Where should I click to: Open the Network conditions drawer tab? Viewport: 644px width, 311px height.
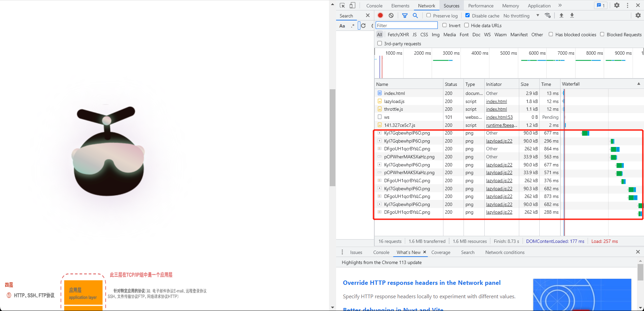tap(505, 252)
